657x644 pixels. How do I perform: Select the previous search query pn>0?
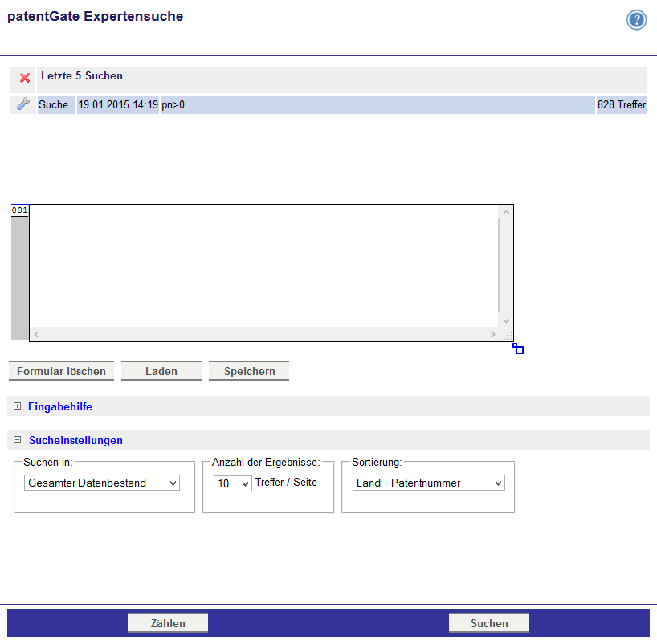(x=173, y=104)
